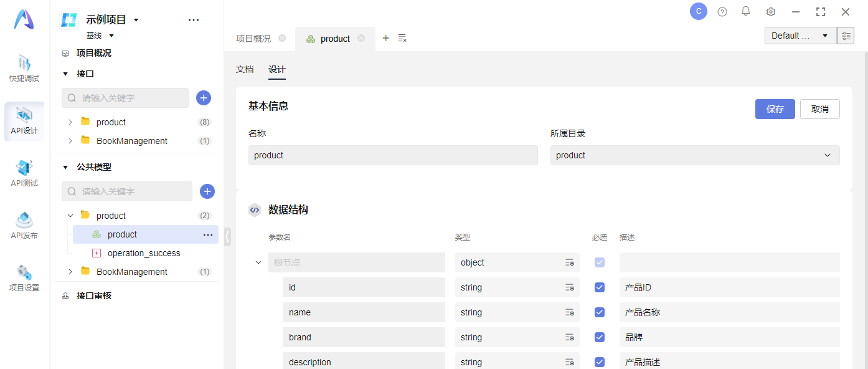The width and height of the screenshot is (868, 369).
Task: Click the 接口 keyword search field
Action: 125,98
